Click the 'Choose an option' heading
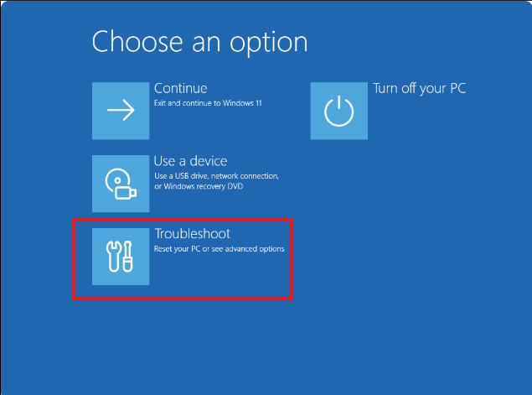Viewport: 532px width, 395px height. tap(199, 42)
